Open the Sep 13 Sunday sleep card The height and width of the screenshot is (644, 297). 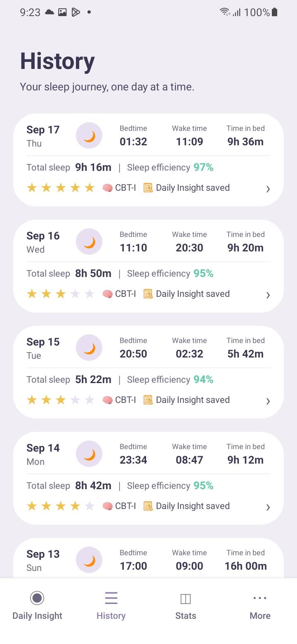click(x=148, y=558)
